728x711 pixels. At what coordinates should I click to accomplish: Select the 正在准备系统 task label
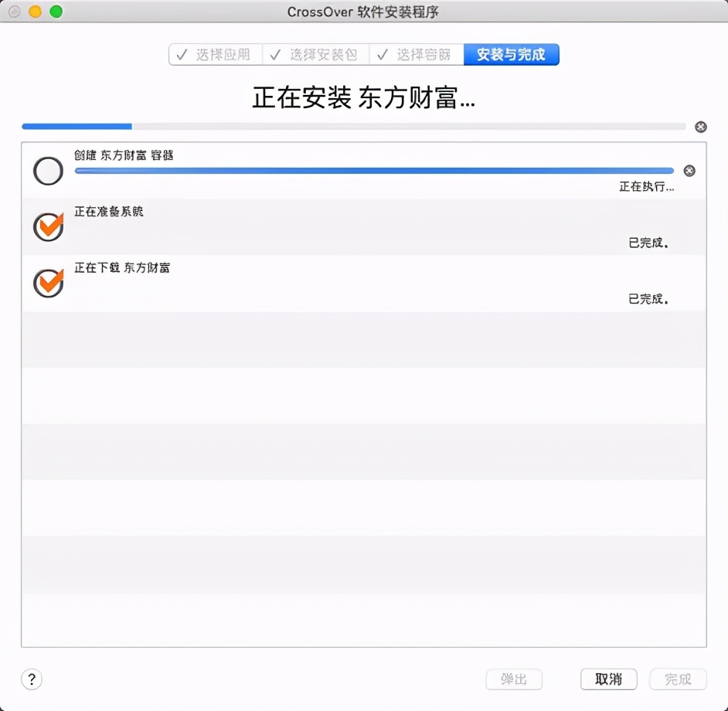click(x=109, y=211)
